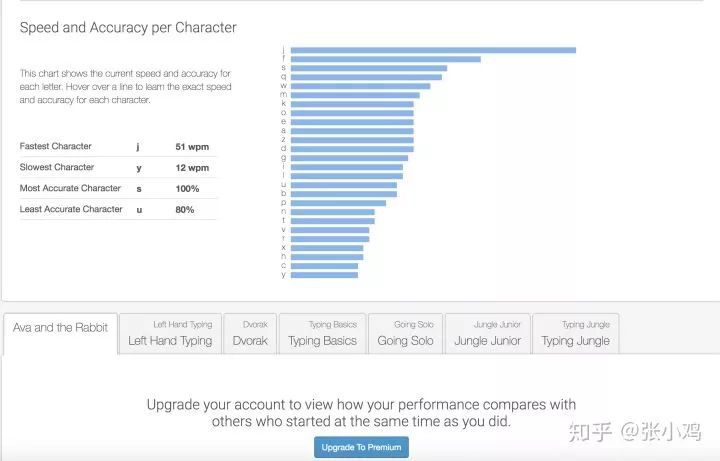Click the Upgrade To Premium button
The width and height of the screenshot is (720, 461).
pos(361,447)
